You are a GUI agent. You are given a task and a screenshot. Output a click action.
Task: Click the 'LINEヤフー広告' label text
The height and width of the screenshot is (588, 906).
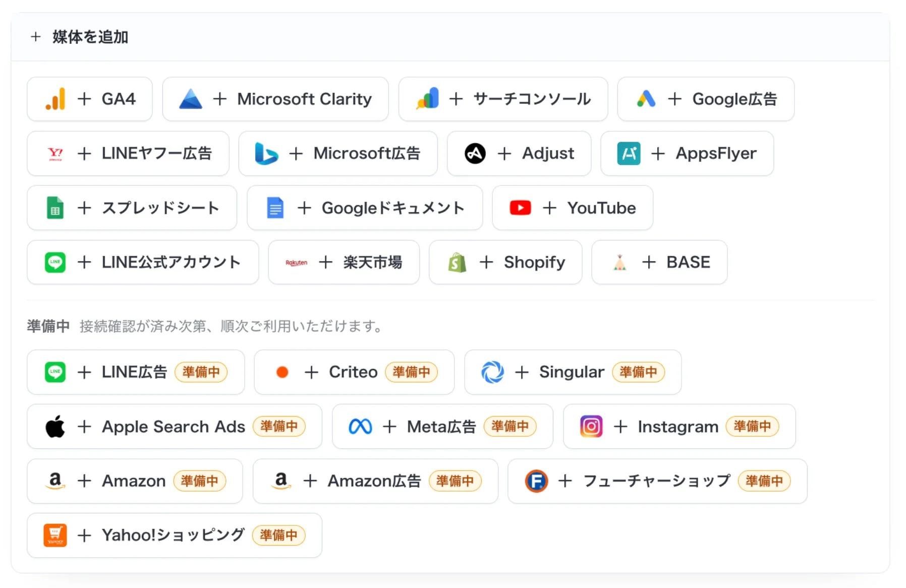[x=157, y=153]
